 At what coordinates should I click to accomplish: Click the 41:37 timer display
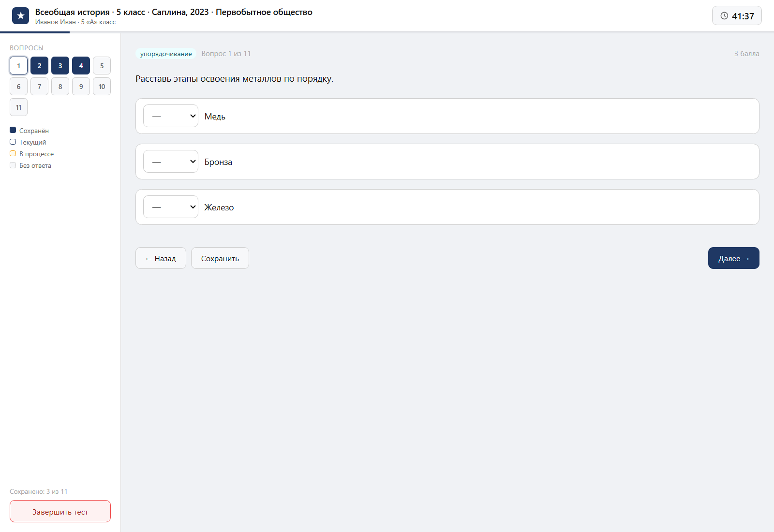click(737, 16)
